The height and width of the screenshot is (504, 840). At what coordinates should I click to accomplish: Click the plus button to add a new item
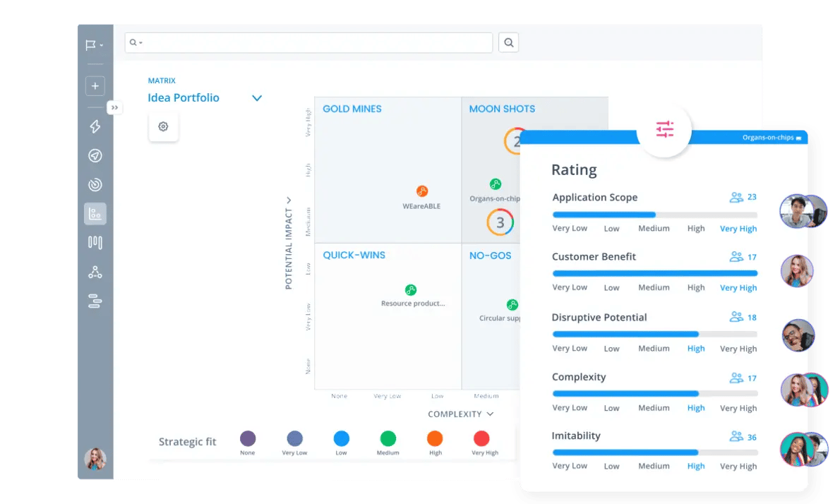tap(95, 85)
